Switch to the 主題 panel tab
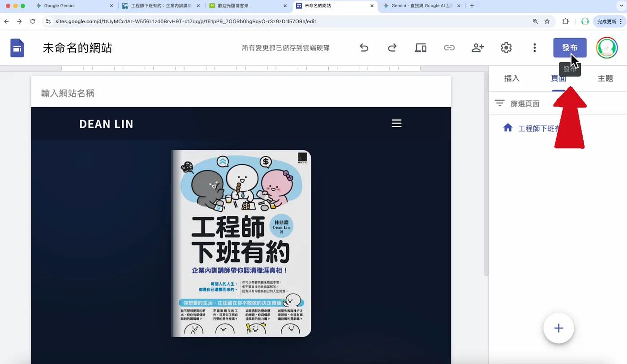 pyautogui.click(x=605, y=78)
